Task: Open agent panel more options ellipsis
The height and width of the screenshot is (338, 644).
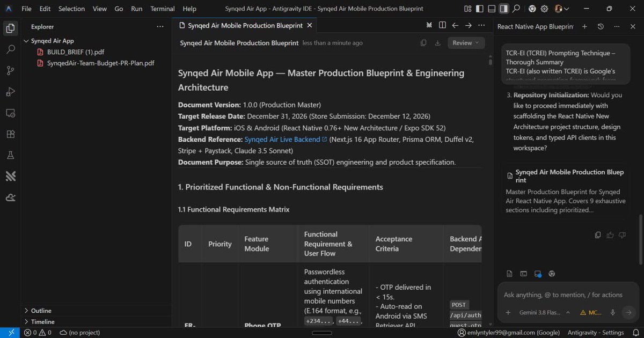Action: [x=617, y=26]
